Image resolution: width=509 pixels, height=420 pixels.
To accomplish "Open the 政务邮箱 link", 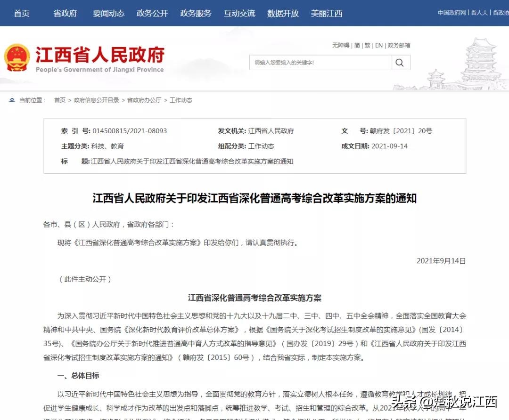I will [398, 45].
